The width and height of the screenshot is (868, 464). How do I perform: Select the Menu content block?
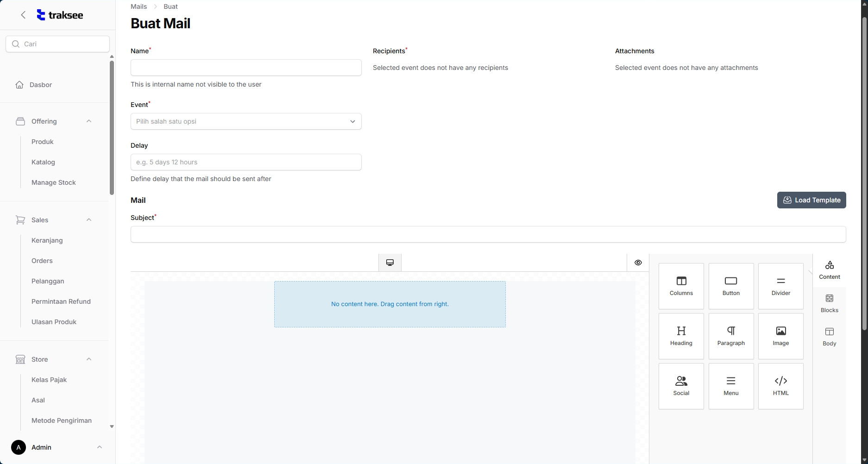click(731, 386)
